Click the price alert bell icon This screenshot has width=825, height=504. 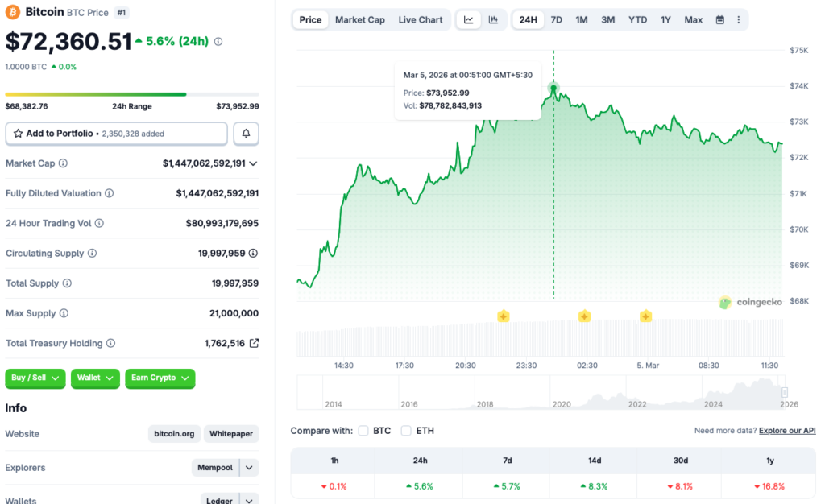pyautogui.click(x=246, y=133)
